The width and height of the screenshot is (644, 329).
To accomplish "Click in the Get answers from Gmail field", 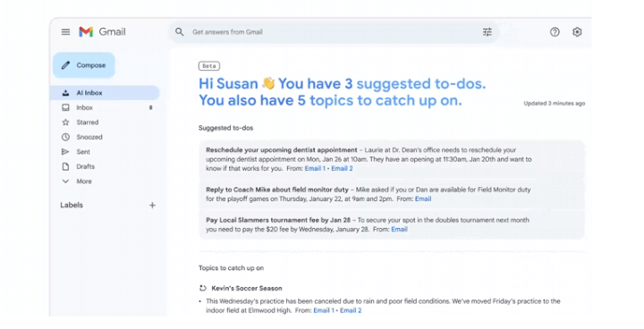I will (334, 31).
